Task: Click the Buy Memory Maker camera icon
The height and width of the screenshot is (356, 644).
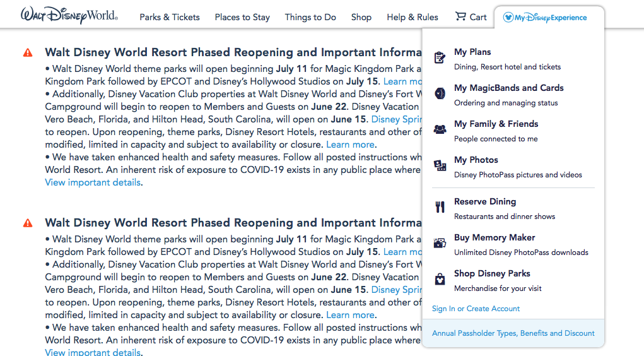Action: (440, 242)
